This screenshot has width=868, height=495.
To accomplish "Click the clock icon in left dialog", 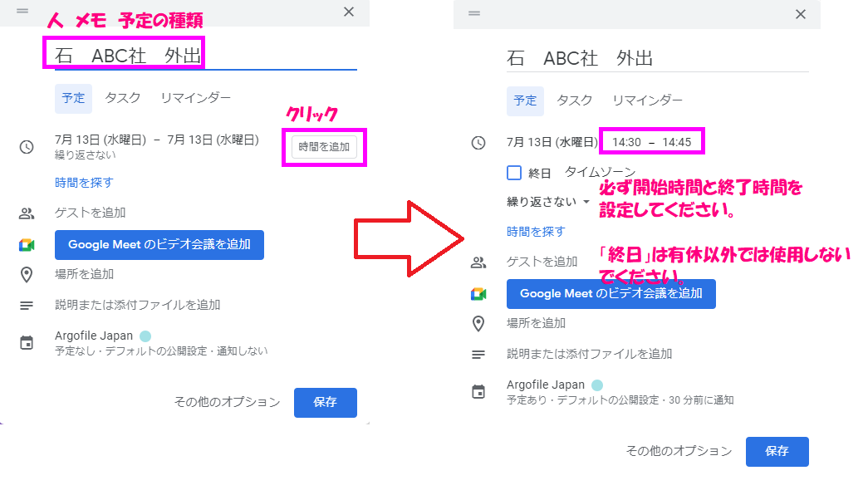I will [x=27, y=147].
